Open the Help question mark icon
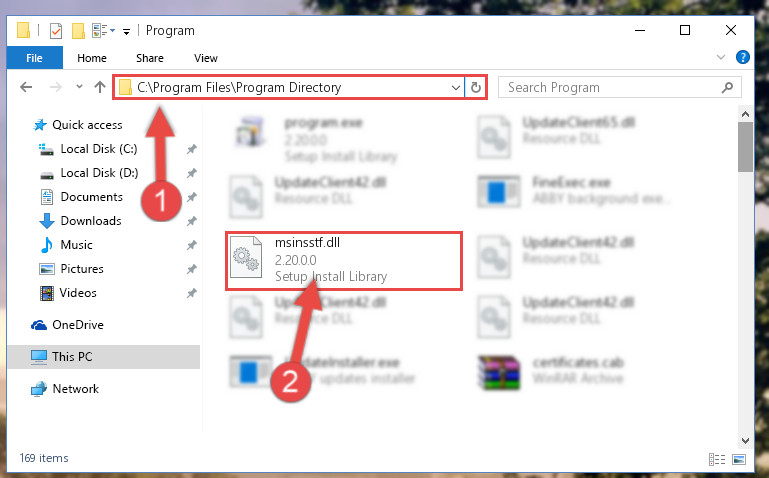Screen dimensions: 769x478 pos(743,57)
